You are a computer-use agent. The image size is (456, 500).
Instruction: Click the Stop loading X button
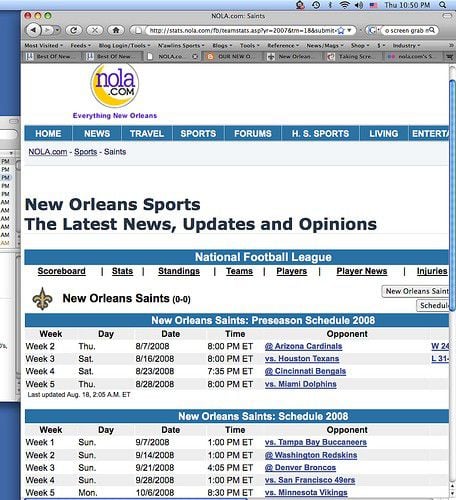[95, 30]
